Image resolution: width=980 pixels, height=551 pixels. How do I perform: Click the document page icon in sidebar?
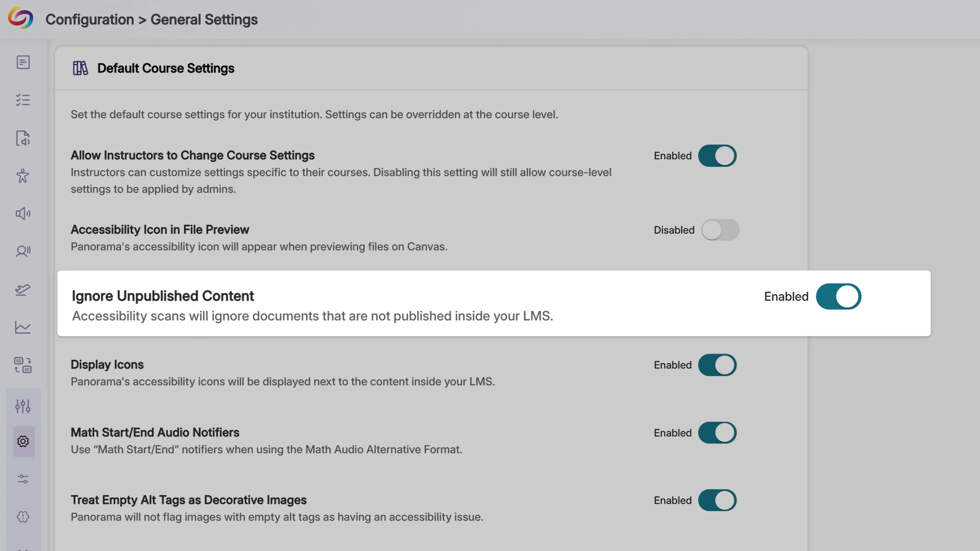point(23,62)
